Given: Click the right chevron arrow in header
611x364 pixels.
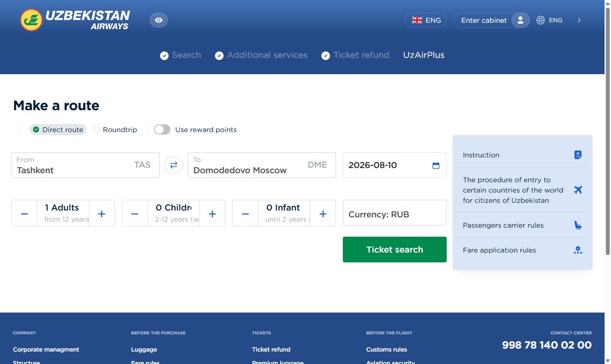Looking at the screenshot, I should click(579, 20).
